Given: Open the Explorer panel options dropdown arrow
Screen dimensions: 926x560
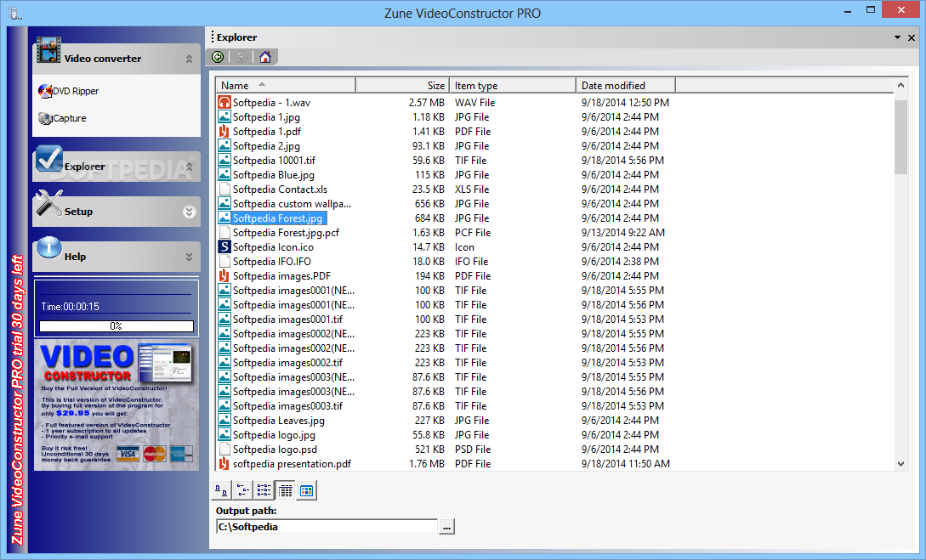Looking at the screenshot, I should 897,37.
